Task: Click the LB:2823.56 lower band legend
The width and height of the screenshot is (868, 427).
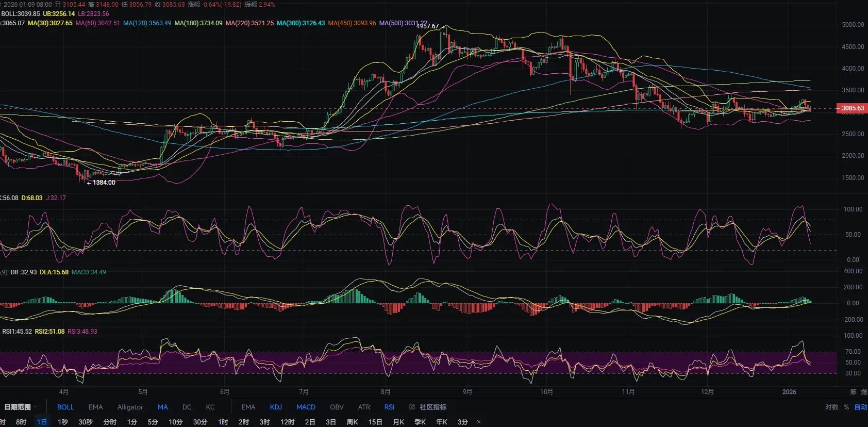Action: pyautogui.click(x=93, y=14)
